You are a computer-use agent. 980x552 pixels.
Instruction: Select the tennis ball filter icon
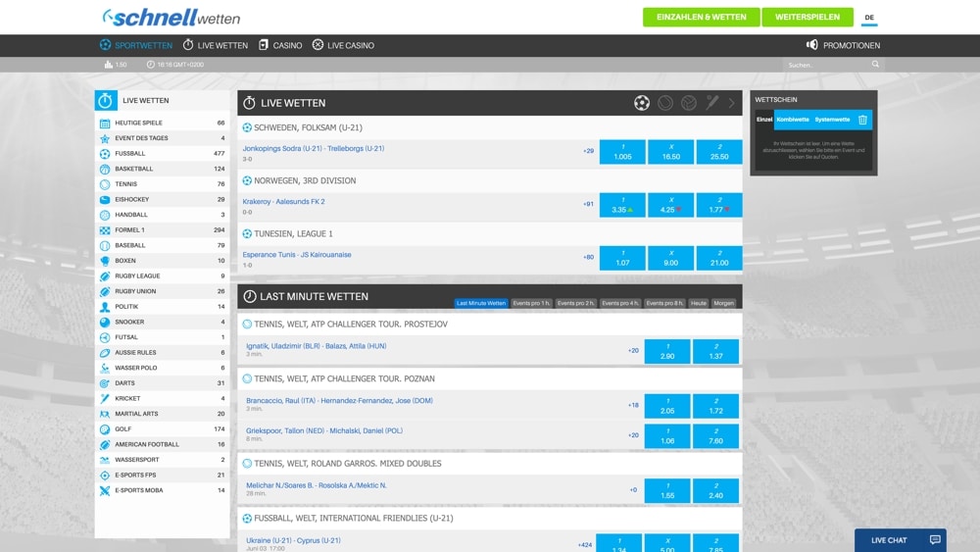665,103
